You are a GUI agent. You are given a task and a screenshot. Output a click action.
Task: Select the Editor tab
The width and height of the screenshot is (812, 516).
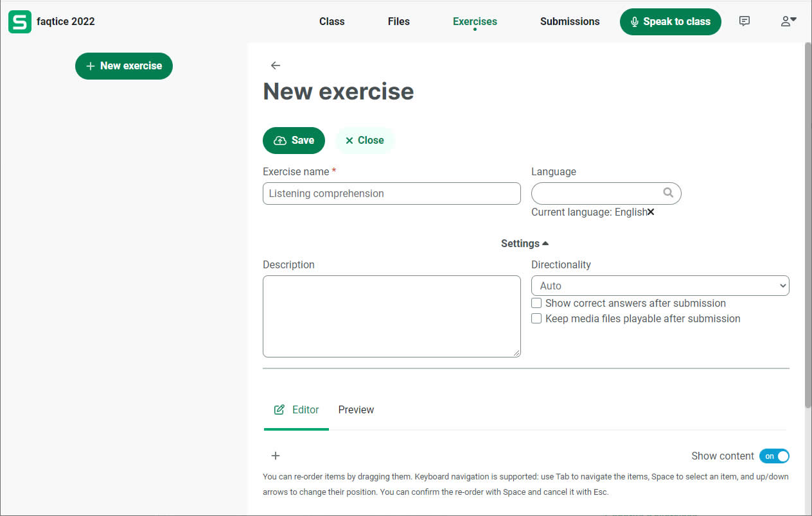(297, 409)
